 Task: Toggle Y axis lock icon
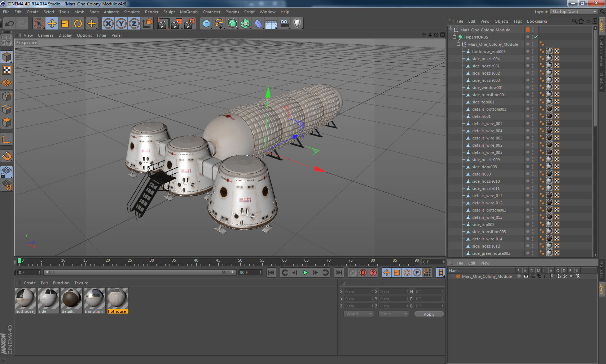[121, 24]
